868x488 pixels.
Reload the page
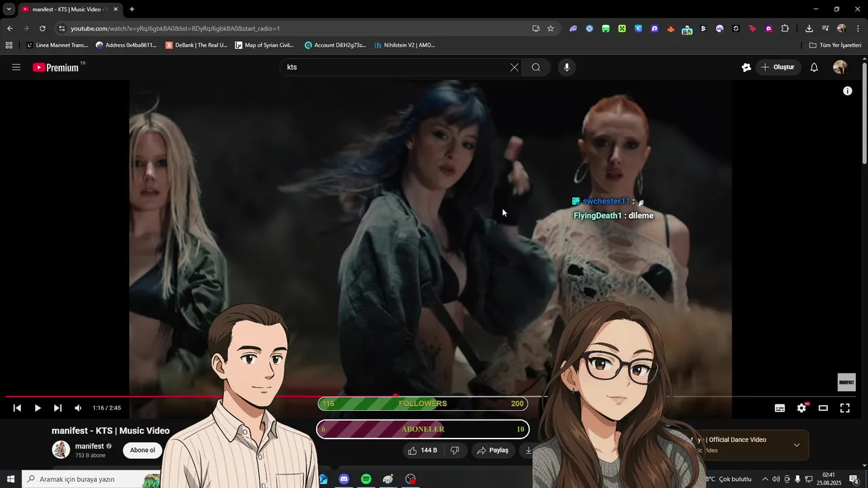(42, 28)
